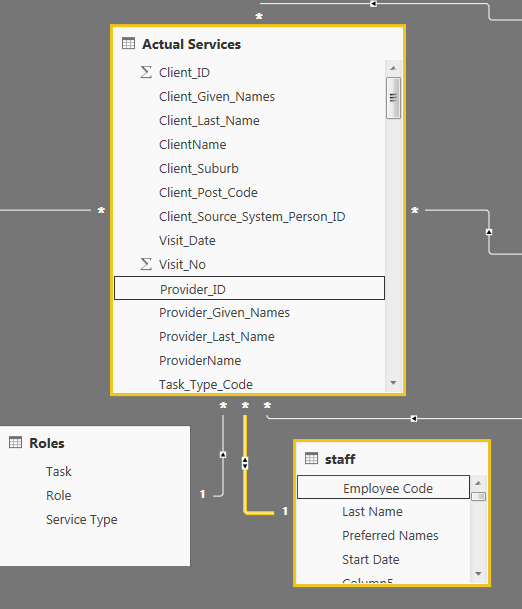Click the Roles relationship direction arrow

pos(223,454)
